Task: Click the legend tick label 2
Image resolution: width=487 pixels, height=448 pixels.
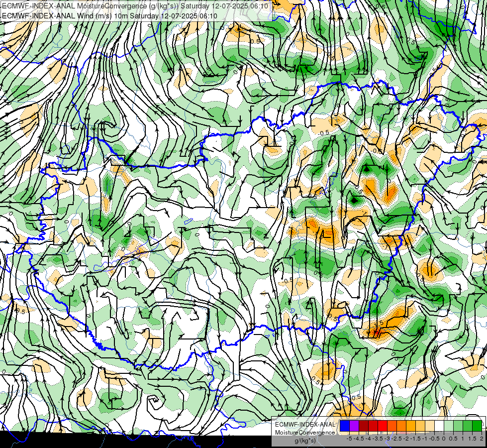Action: (x=482, y=439)
